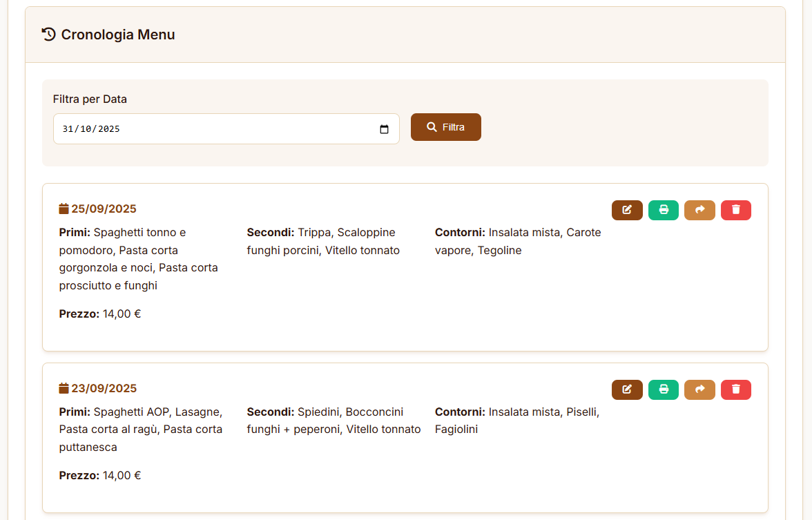The height and width of the screenshot is (520, 812).
Task: Click the share arrow icon on the 23/09/2025 menu
Action: (x=699, y=389)
